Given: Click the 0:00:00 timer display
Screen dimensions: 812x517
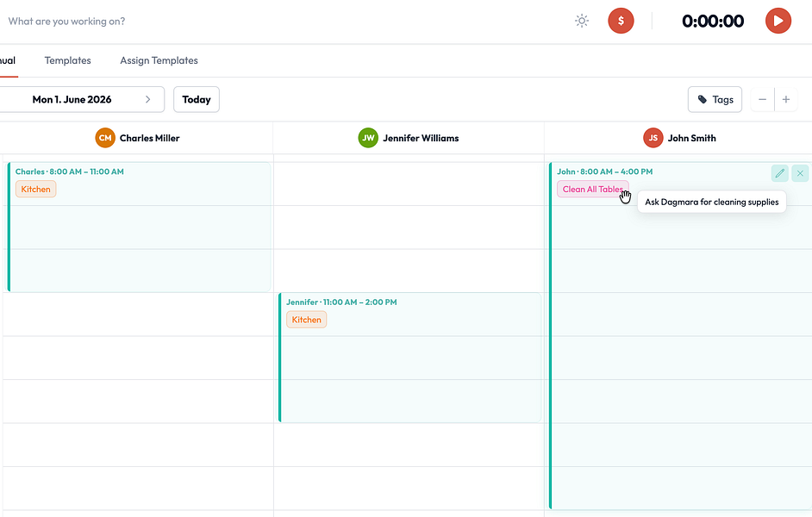Looking at the screenshot, I should pos(713,22).
